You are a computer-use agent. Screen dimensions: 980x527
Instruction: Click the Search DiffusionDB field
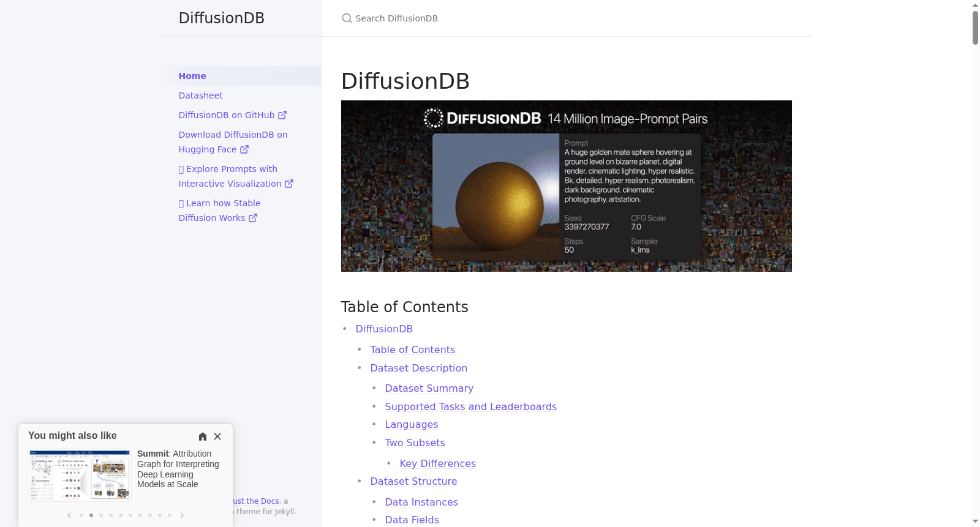pos(567,18)
